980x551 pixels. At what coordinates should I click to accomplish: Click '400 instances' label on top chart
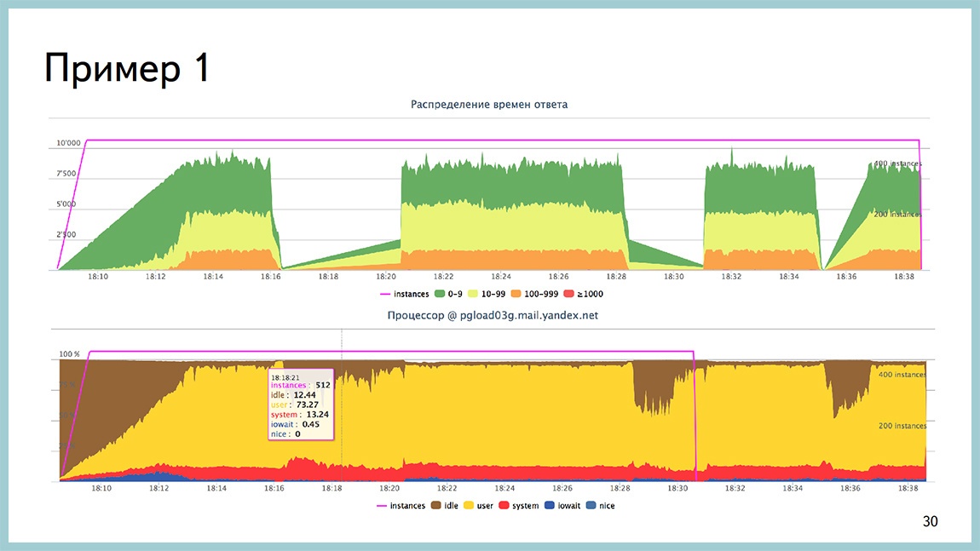(x=897, y=164)
